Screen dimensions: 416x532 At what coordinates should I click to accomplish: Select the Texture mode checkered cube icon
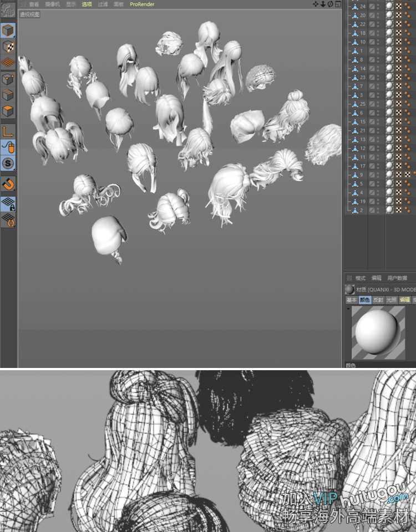tap(8, 47)
